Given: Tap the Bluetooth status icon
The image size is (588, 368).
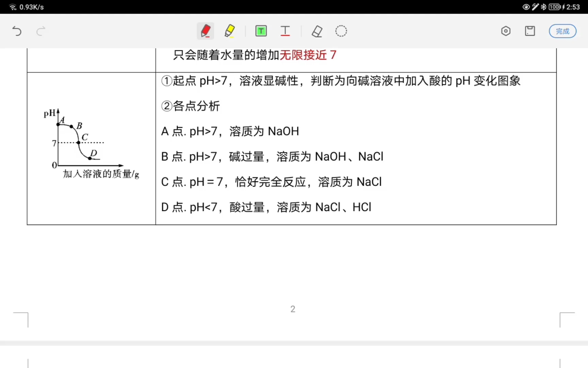Looking at the screenshot, I should (543, 7).
